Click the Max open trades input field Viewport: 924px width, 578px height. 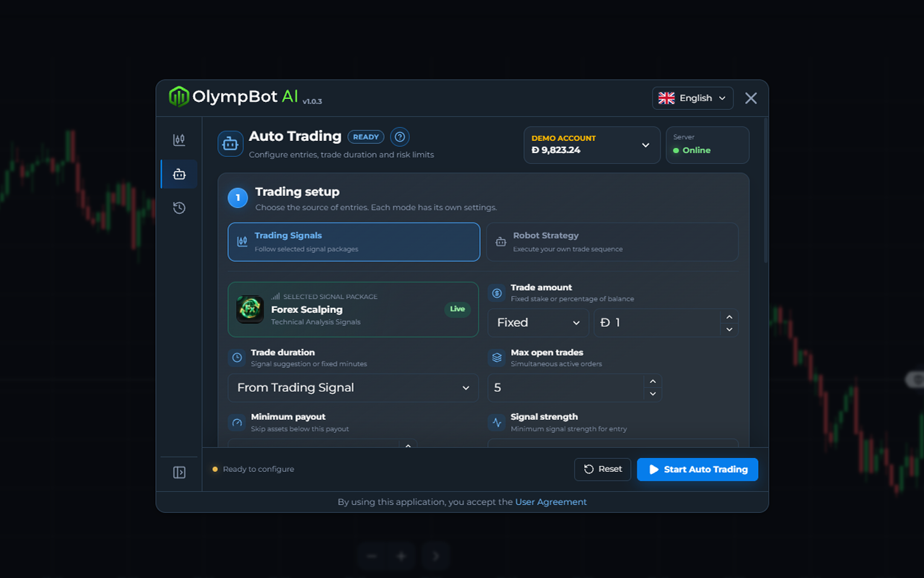coord(566,388)
